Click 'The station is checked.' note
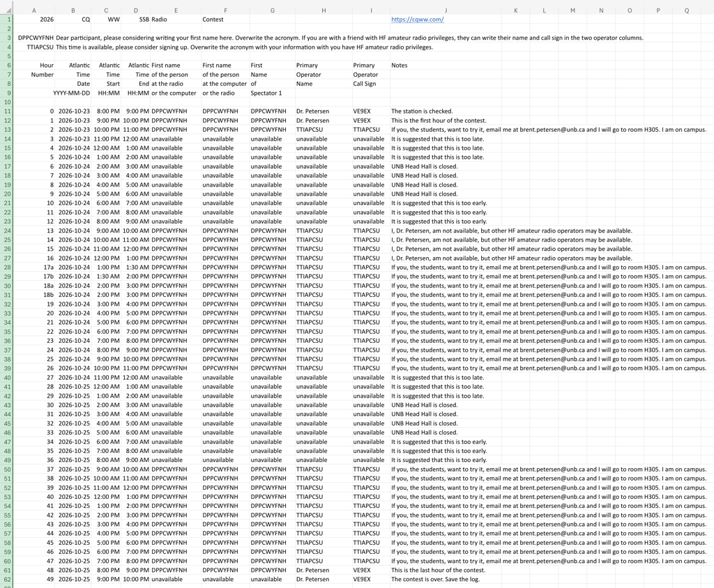Screen dimensions: 714x588 [422, 111]
